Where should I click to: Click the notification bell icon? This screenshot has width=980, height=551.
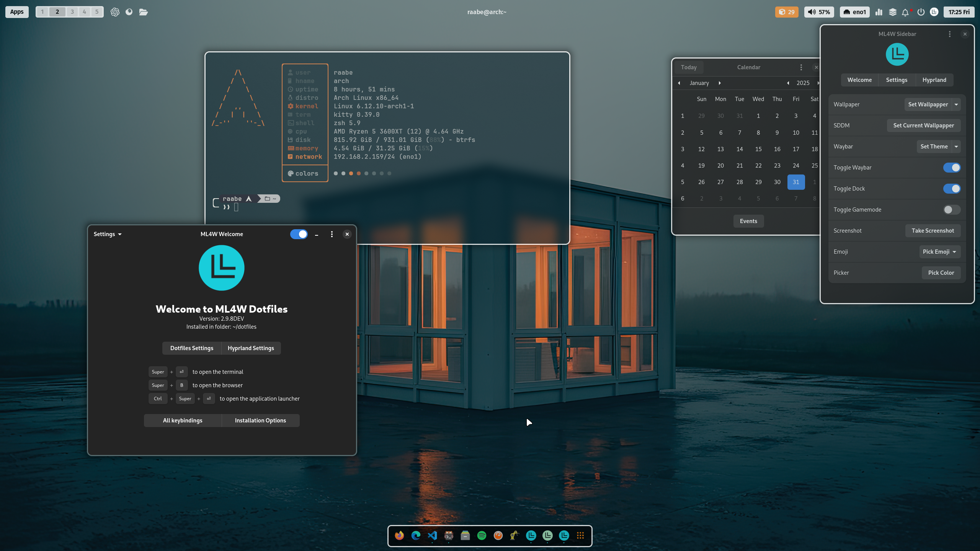point(905,12)
